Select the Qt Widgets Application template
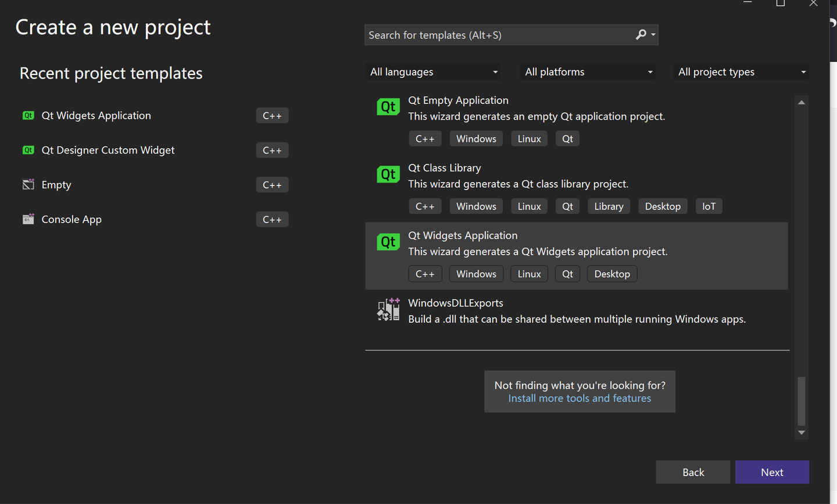The width and height of the screenshot is (837, 504). tap(463, 235)
